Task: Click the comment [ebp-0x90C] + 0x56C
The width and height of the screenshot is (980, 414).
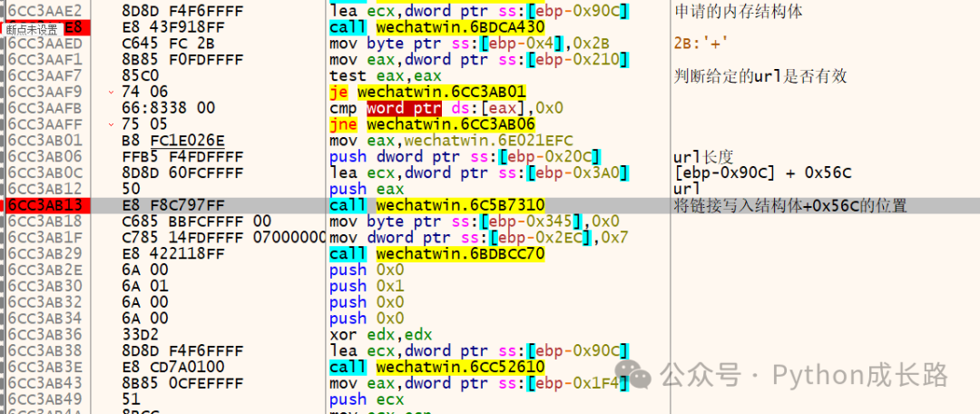Action: coord(764,173)
